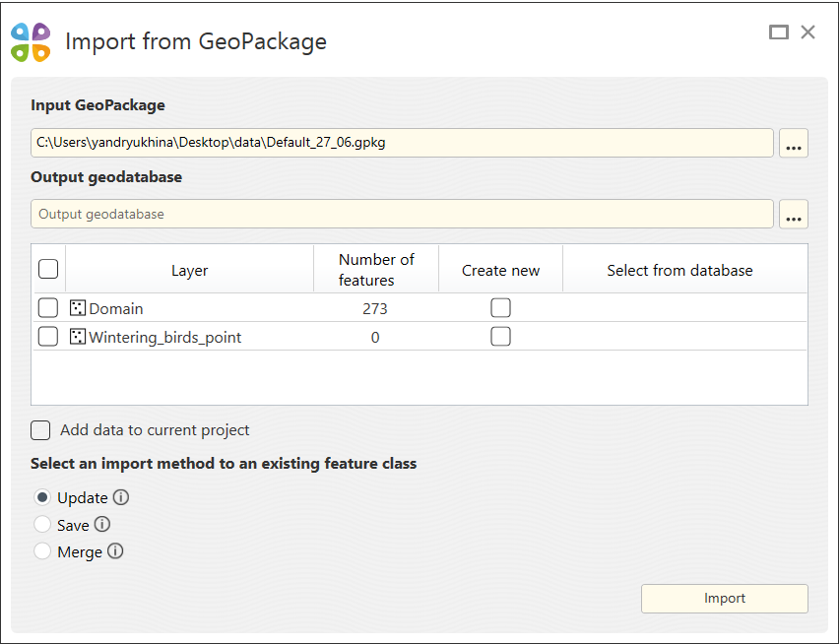Browse for output geodatabase location
840x644 pixels.
tap(794, 214)
